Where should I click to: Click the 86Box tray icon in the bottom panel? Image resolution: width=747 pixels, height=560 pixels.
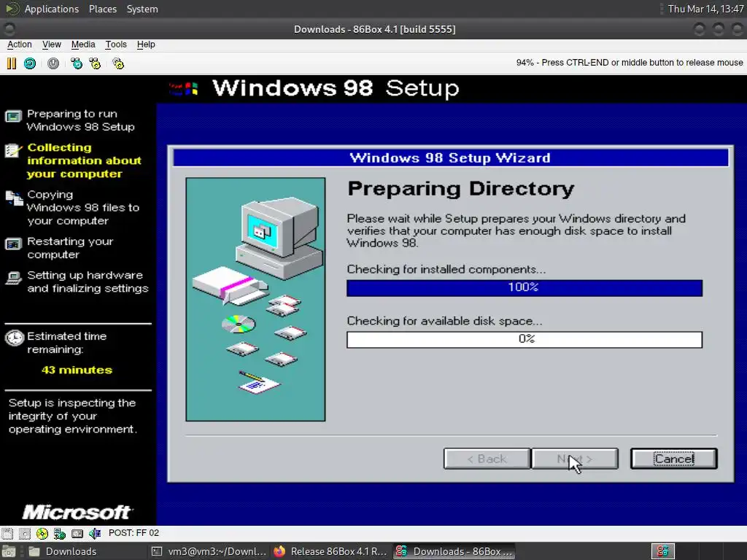(x=663, y=551)
